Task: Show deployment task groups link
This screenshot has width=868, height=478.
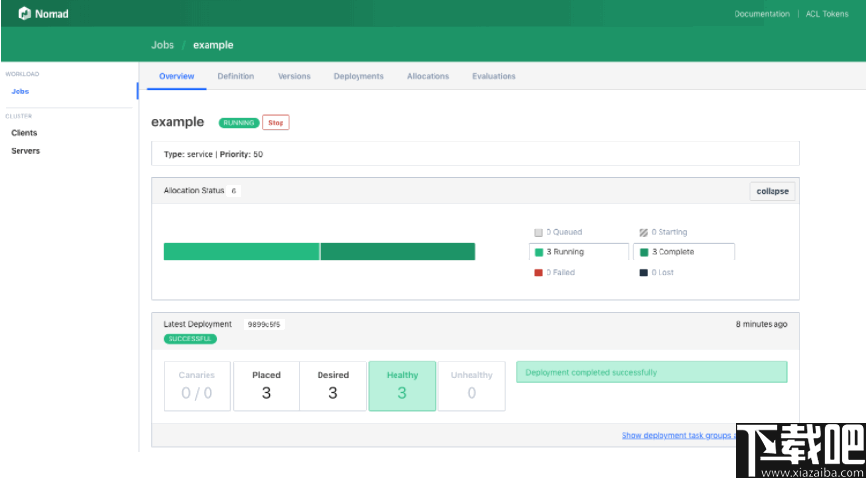Action: pos(679,435)
